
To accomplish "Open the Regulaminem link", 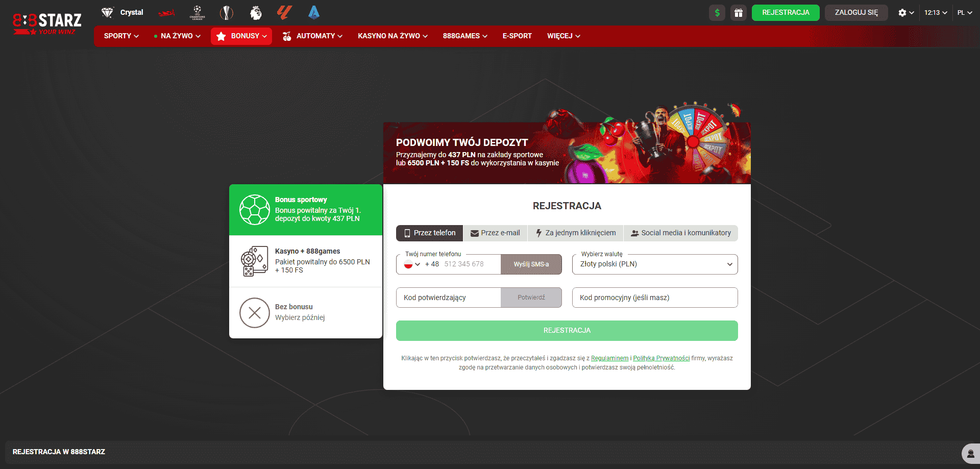I will tap(609, 358).
